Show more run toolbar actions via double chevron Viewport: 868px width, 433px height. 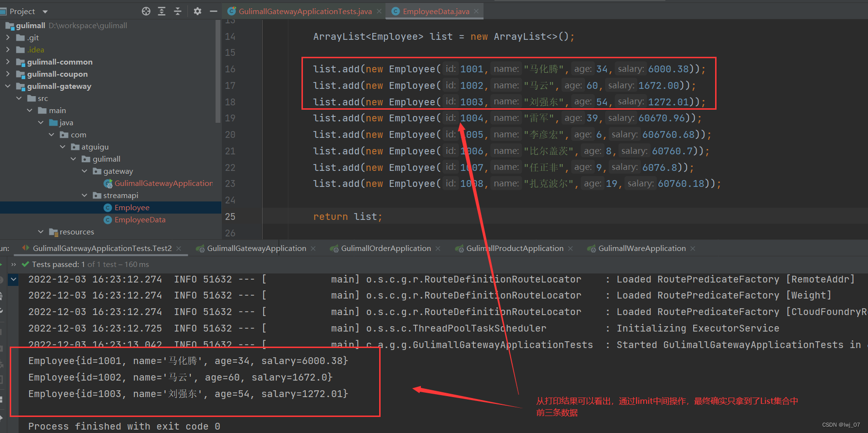point(14,265)
